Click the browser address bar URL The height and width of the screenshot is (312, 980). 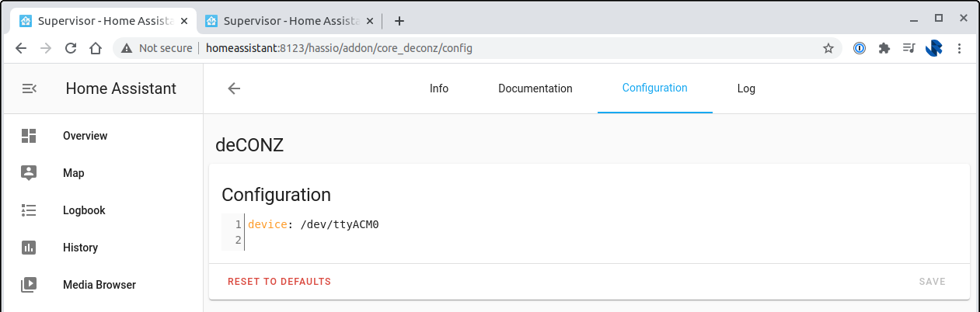pyautogui.click(x=339, y=48)
